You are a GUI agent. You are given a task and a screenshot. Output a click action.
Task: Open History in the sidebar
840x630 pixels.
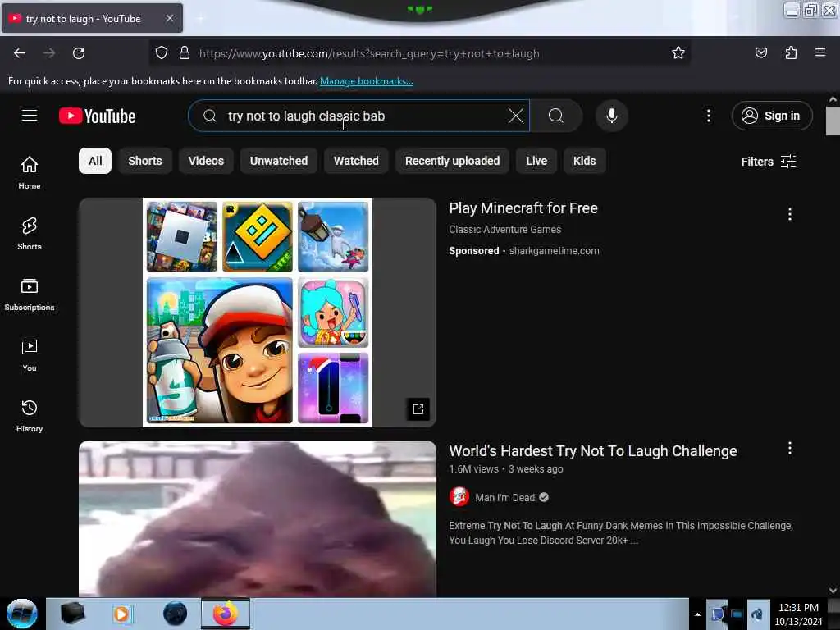(30, 416)
